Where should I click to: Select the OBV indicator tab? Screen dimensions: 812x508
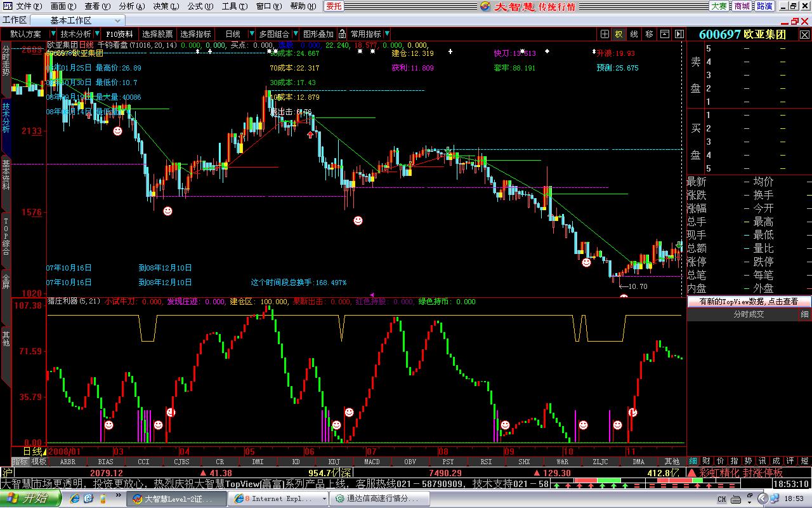(x=410, y=462)
